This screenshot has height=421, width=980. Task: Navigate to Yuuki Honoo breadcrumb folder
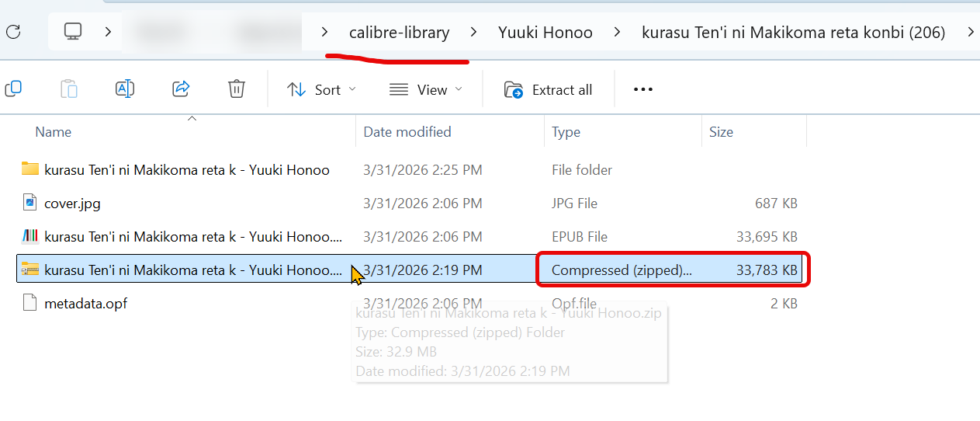click(545, 33)
